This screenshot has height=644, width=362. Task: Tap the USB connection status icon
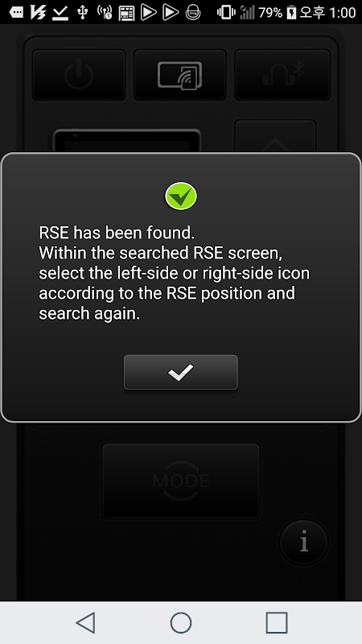[x=83, y=13]
